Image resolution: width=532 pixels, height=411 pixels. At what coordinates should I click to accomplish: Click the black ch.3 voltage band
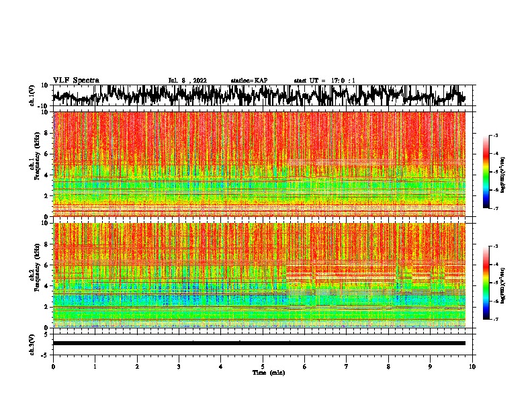pos(259,343)
